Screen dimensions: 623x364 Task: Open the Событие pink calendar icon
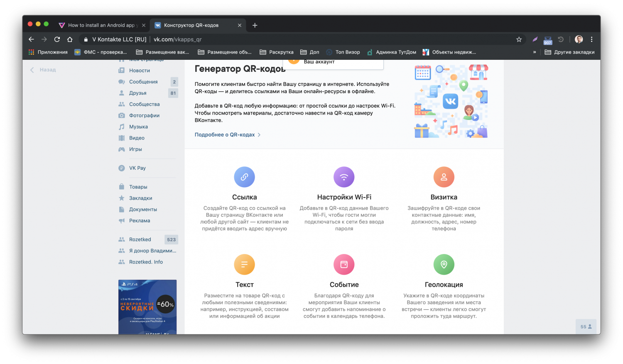coord(344,264)
